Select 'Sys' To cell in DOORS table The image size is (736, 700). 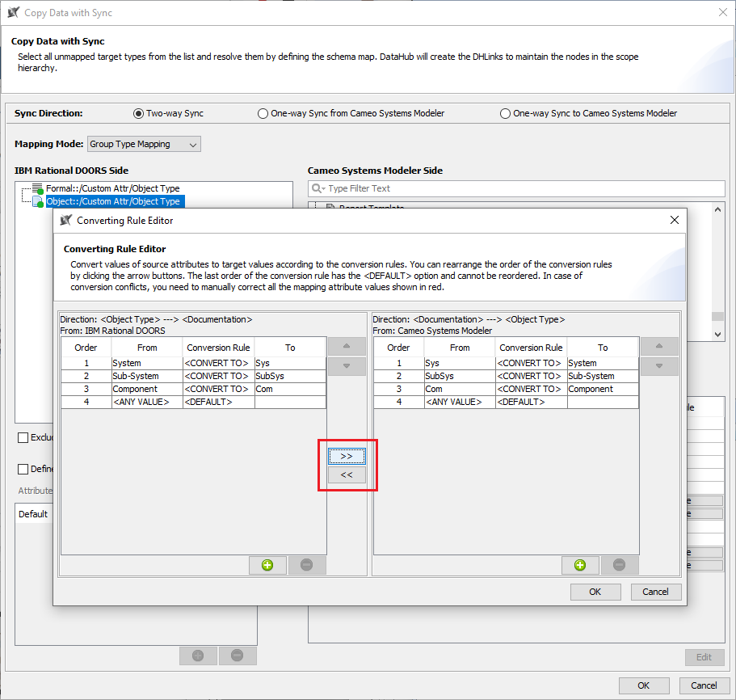coord(290,363)
